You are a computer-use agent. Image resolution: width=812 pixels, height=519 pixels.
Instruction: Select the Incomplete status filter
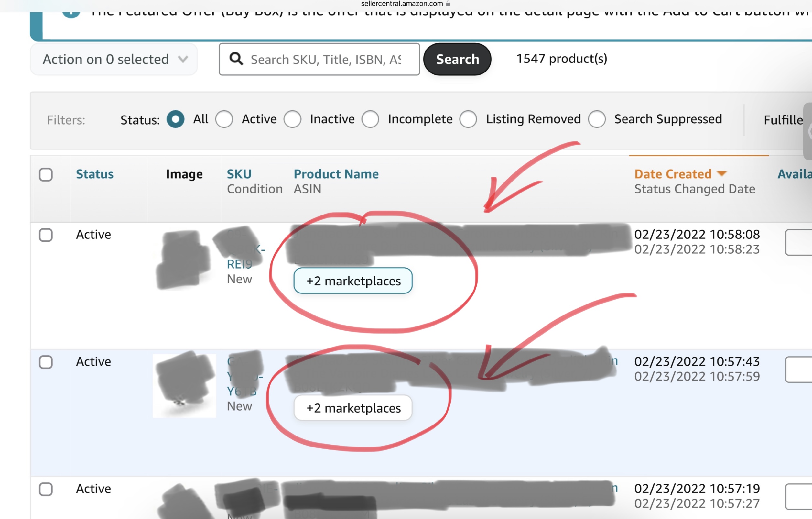(370, 119)
